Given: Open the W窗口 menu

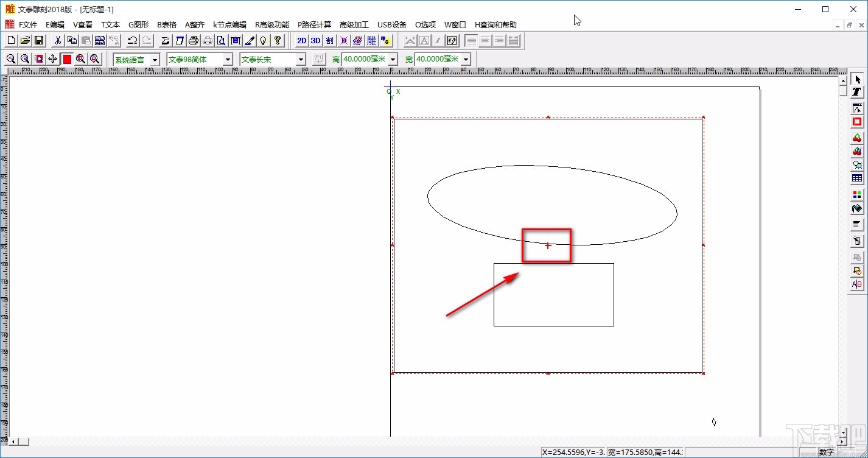Looking at the screenshot, I should (455, 25).
